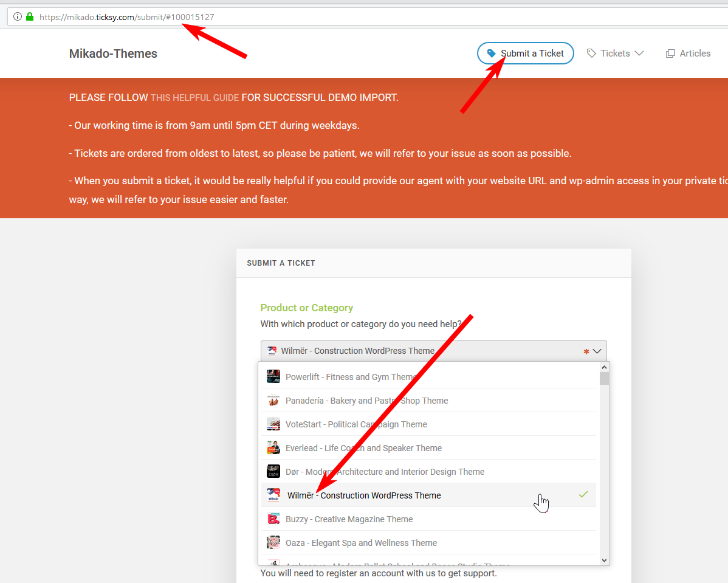
Task: Click the dropdown list scroll down arrow
Action: (x=604, y=561)
